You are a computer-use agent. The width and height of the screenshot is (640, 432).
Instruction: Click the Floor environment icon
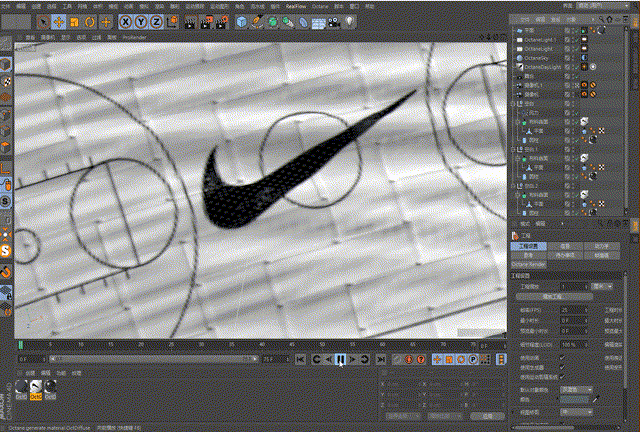[319, 23]
